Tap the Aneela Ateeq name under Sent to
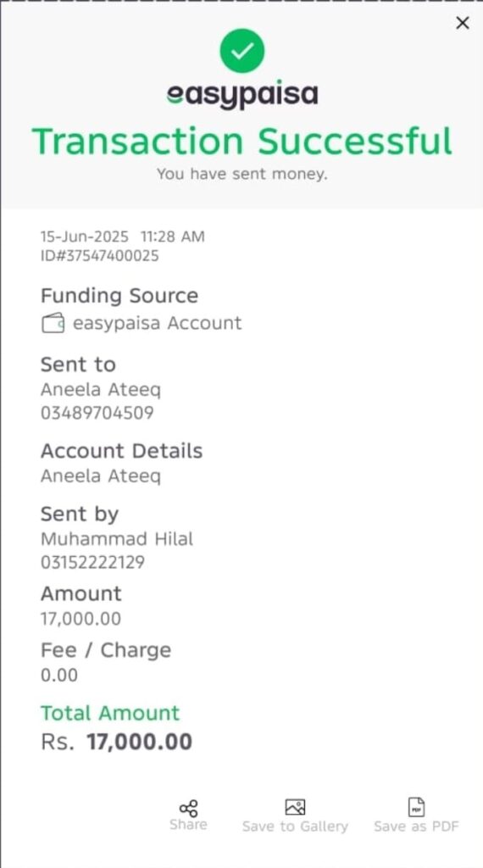483x868 pixels. 101,390
